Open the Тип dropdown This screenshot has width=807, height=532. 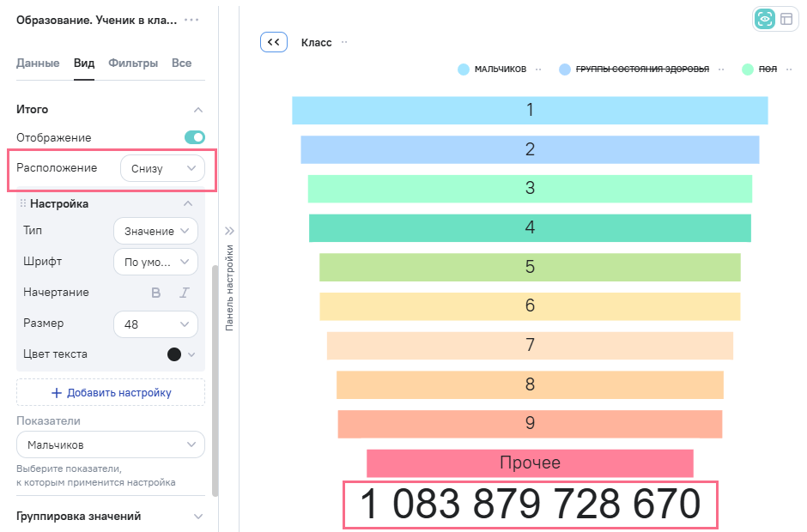pyautogui.click(x=155, y=231)
